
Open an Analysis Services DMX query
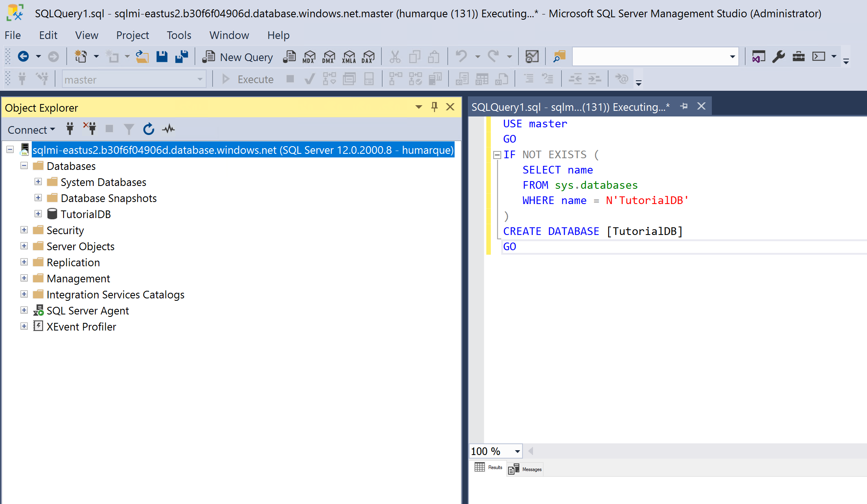329,57
